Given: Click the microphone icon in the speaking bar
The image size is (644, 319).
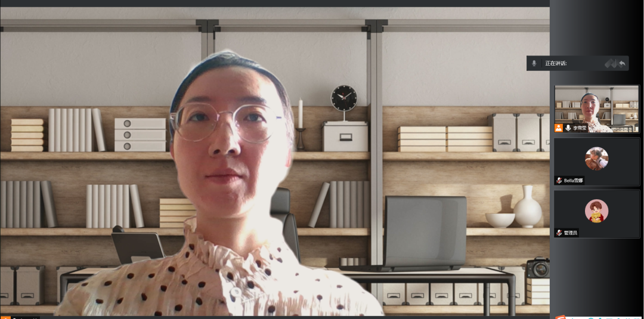Looking at the screenshot, I should click(534, 63).
